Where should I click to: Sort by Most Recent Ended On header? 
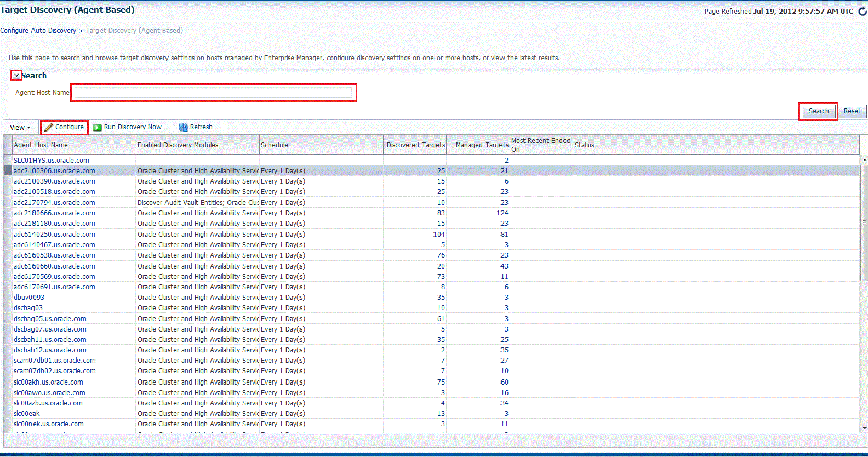(541, 145)
